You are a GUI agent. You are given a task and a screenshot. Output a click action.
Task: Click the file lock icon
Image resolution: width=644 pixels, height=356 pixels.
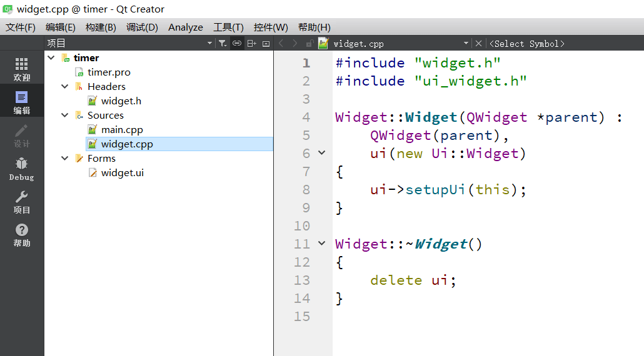[x=309, y=43]
